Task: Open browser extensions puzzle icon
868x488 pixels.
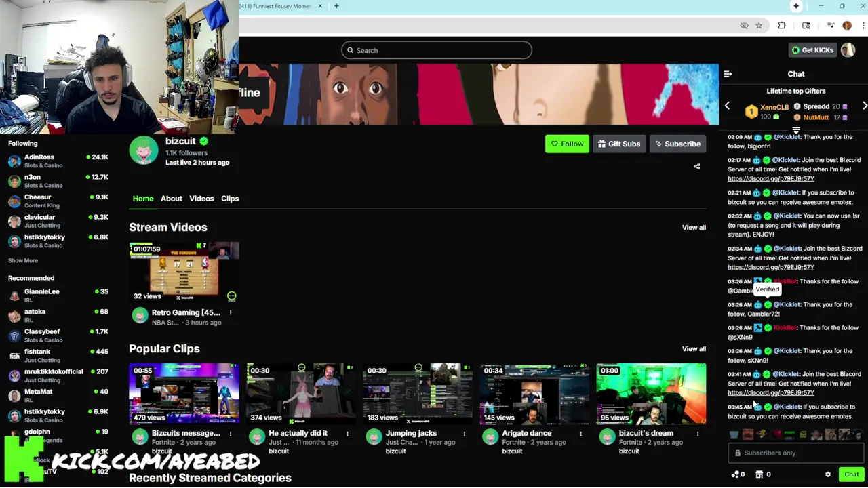Action: click(x=782, y=26)
